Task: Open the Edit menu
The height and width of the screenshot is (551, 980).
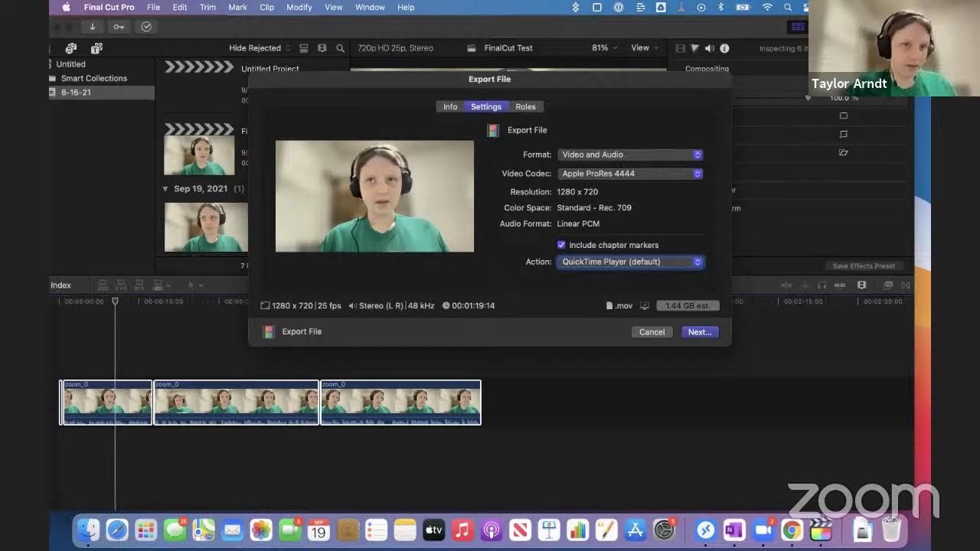Action: (x=180, y=7)
